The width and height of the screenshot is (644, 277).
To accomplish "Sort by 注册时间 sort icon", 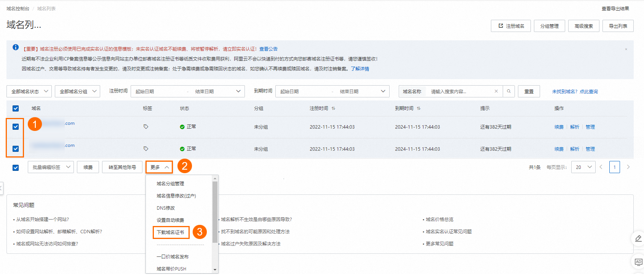I will coord(333,108).
